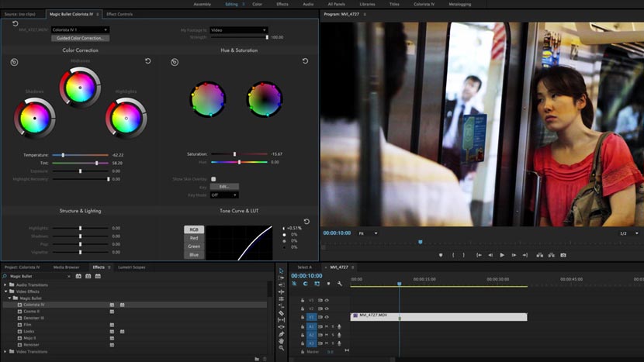Viewport: 644px width, 362px height.
Task: Select the Green curve channel button
Action: click(x=194, y=247)
